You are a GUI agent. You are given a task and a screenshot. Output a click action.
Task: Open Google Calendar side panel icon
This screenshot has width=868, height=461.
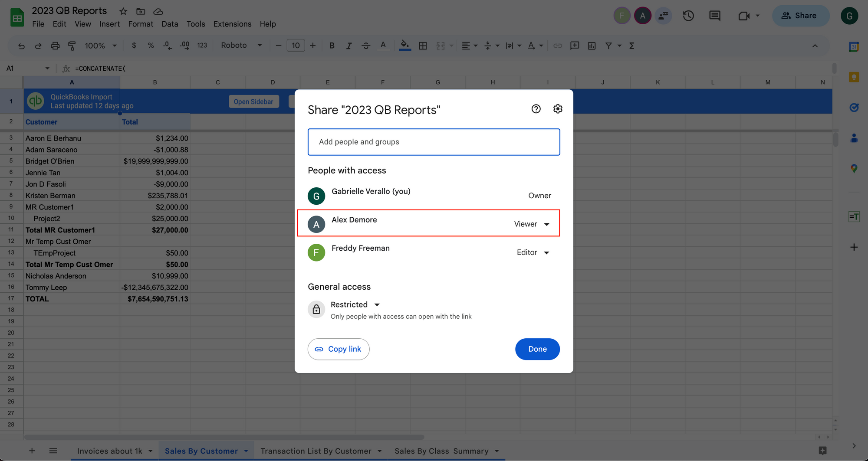(x=854, y=46)
